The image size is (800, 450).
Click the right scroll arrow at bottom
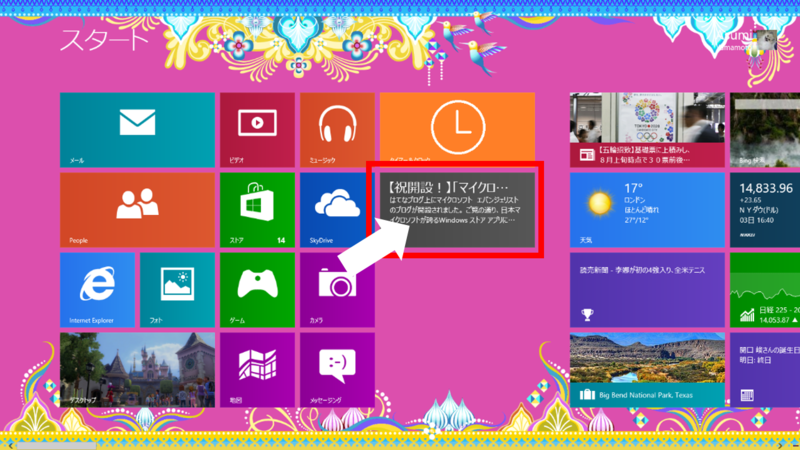781,446
